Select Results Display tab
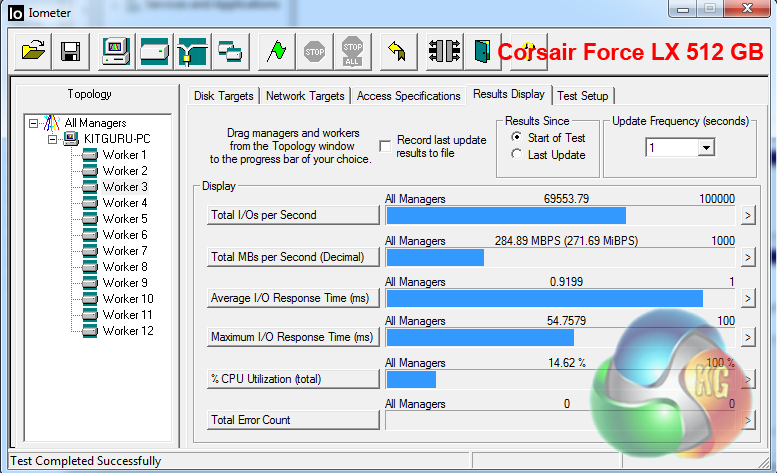This screenshot has height=473, width=777. coord(509,94)
